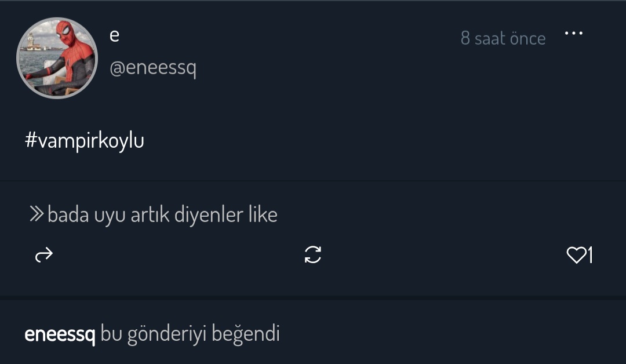Click the double chevron quote icon
Viewport: 626px width, 364px height.
click(x=37, y=214)
